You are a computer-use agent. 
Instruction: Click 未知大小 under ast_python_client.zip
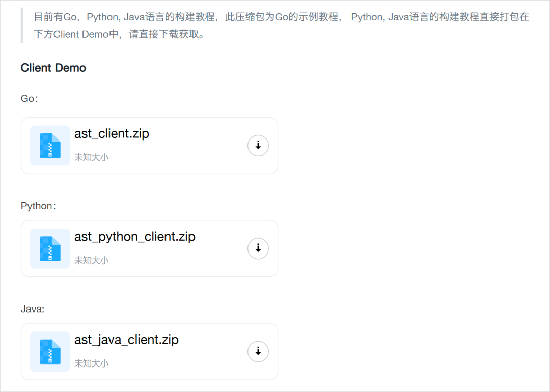point(92,261)
